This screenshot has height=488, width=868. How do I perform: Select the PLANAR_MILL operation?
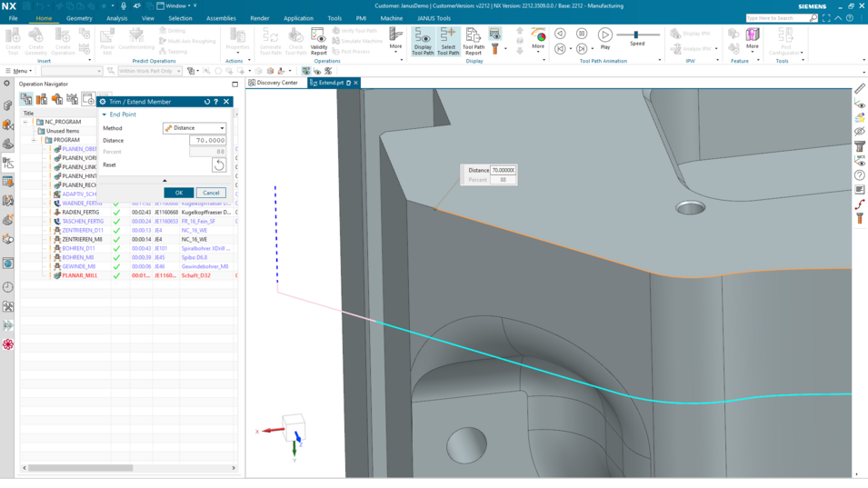pos(80,275)
